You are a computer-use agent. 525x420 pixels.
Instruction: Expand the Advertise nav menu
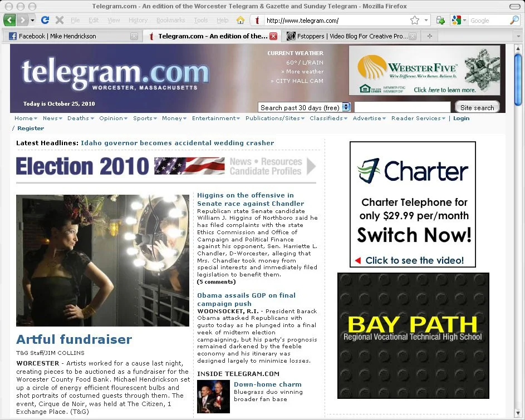369,118
